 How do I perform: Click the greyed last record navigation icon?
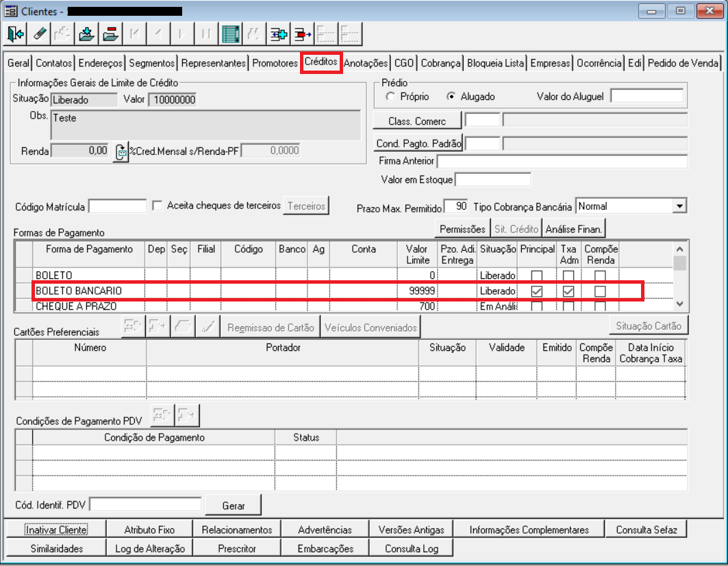pyautogui.click(x=206, y=34)
